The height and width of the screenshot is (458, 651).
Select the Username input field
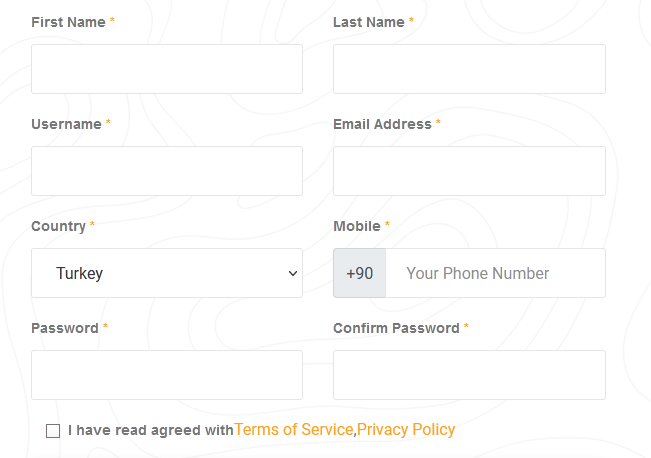coord(167,171)
